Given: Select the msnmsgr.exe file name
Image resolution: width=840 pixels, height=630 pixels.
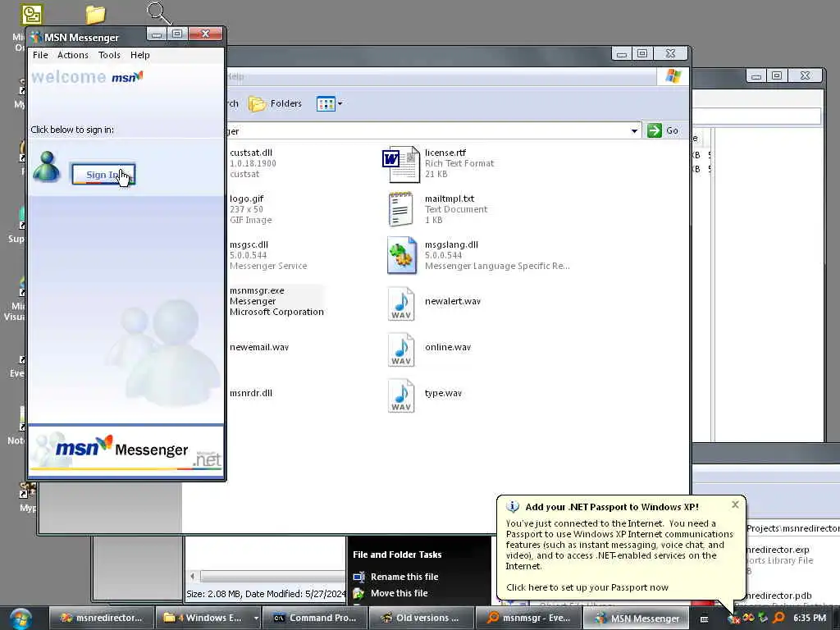Looking at the screenshot, I should tap(257, 290).
